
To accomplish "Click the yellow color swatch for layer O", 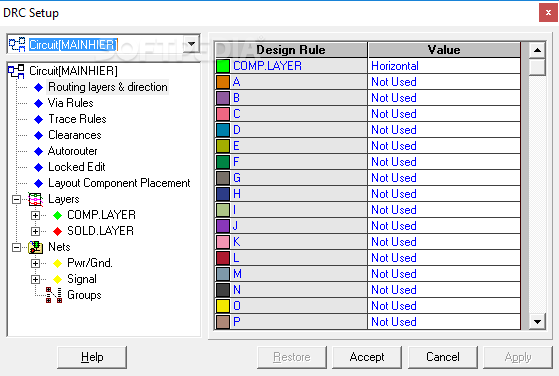I will pos(223,306).
